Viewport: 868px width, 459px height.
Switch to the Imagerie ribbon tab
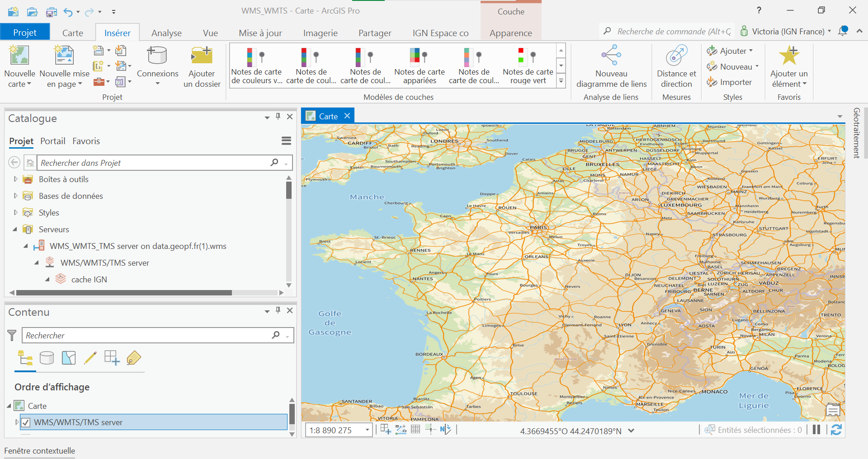[x=321, y=33]
